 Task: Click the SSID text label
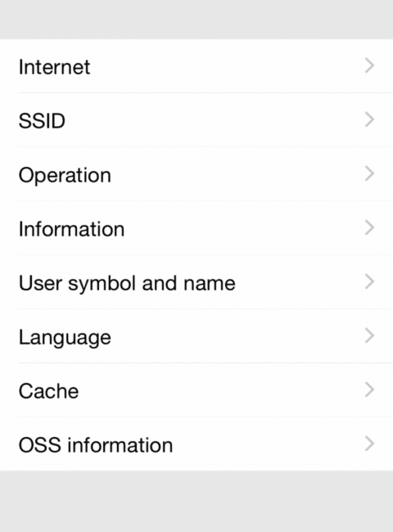coord(42,121)
